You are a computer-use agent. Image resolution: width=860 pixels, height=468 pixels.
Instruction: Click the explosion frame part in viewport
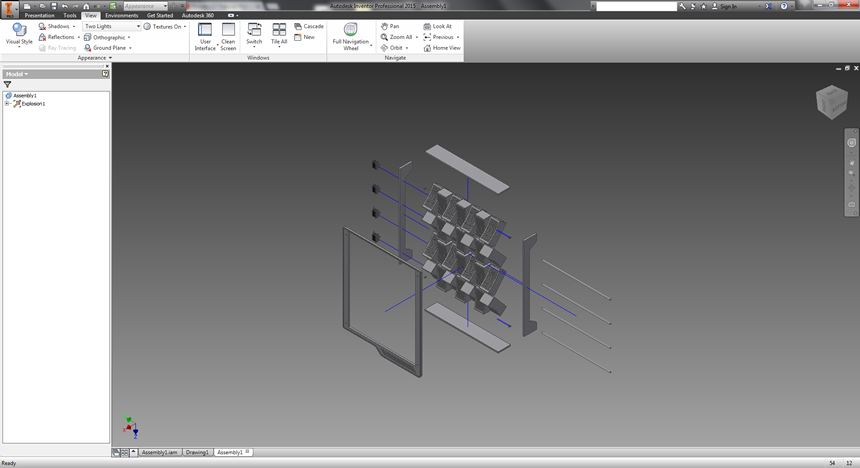tap(382, 302)
